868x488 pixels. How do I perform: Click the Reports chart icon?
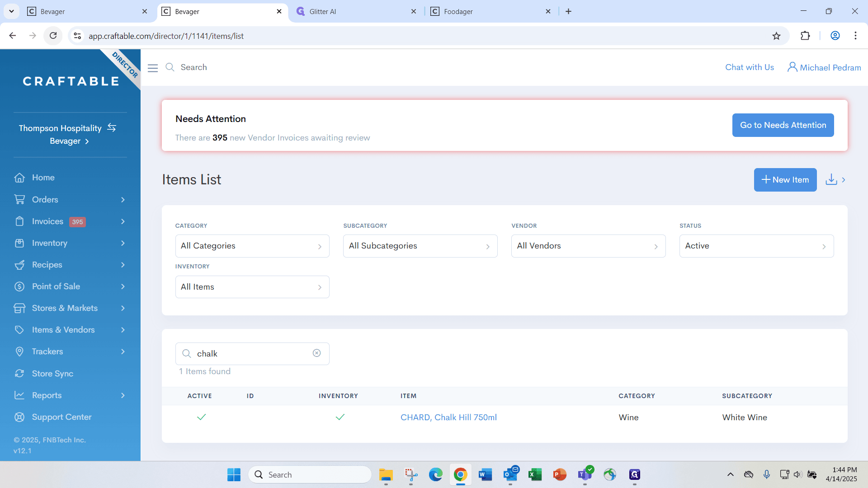(x=19, y=395)
